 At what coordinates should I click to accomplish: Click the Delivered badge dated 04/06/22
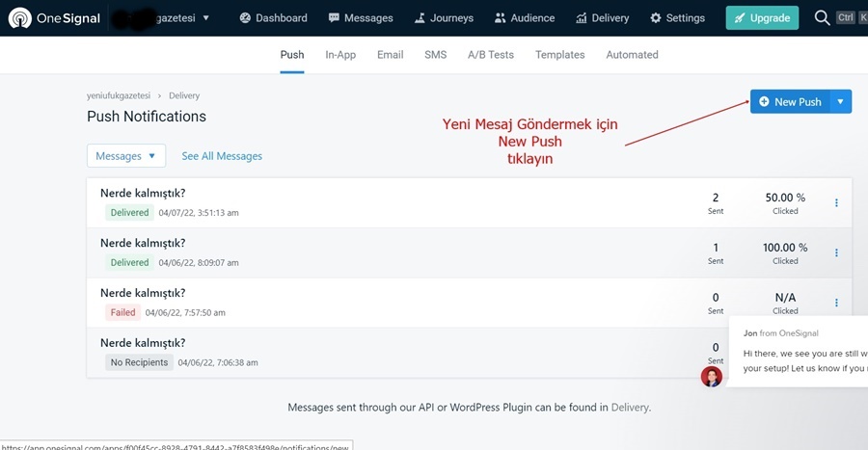[129, 262]
